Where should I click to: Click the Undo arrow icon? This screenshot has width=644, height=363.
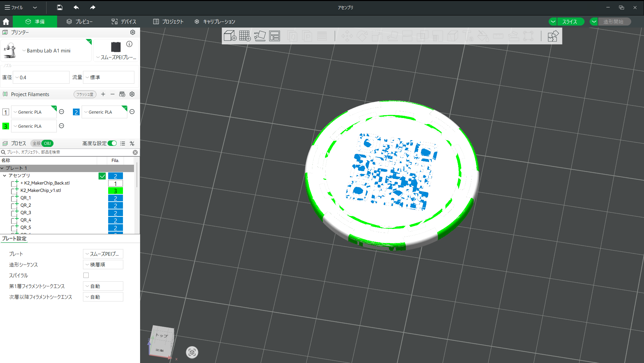(76, 7)
